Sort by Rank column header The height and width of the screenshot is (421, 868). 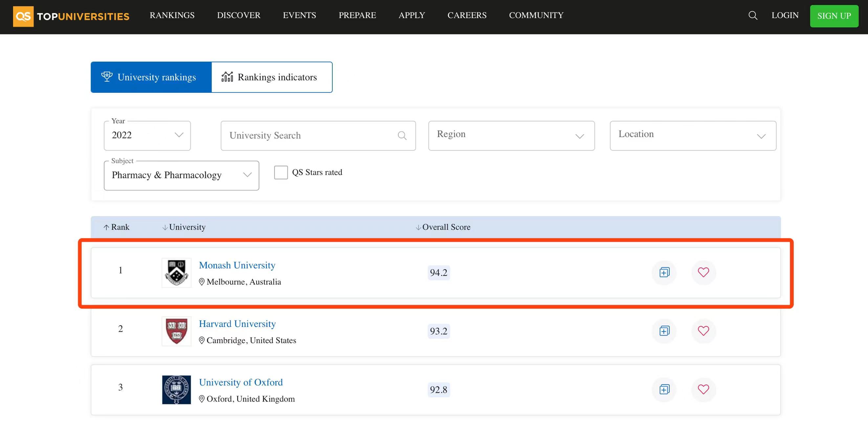tap(117, 227)
